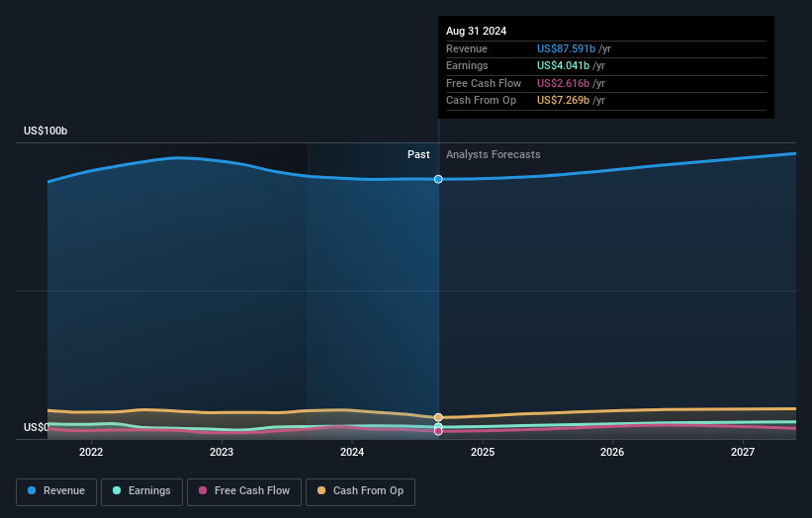Click the Cash From Op orange data point
812x518 pixels.
point(438,417)
